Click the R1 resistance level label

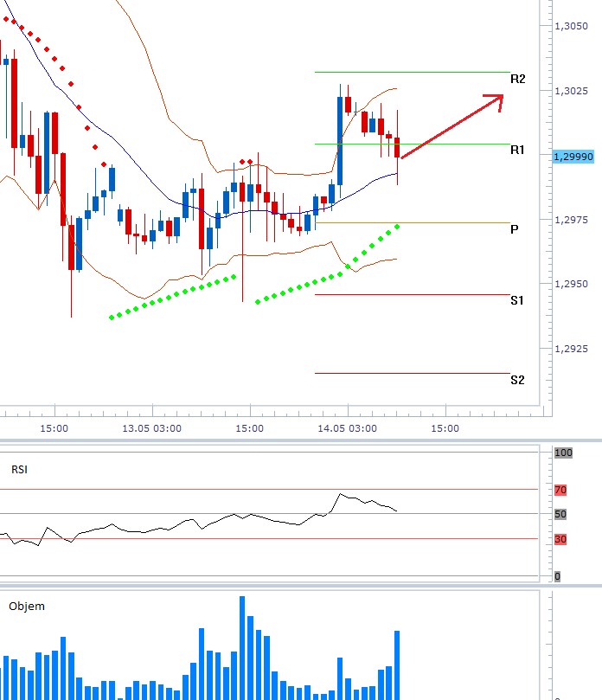[x=517, y=150]
